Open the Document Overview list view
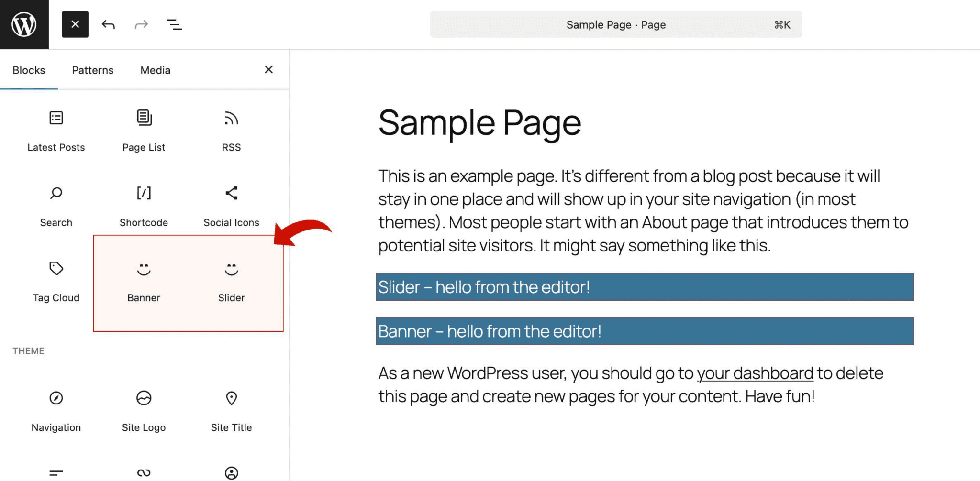The height and width of the screenshot is (481, 980). click(x=174, y=24)
